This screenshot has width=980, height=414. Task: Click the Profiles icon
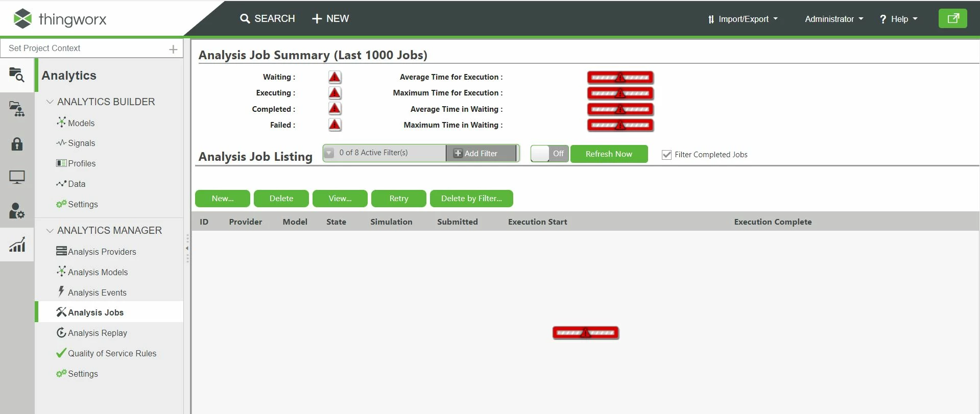pyautogui.click(x=61, y=163)
